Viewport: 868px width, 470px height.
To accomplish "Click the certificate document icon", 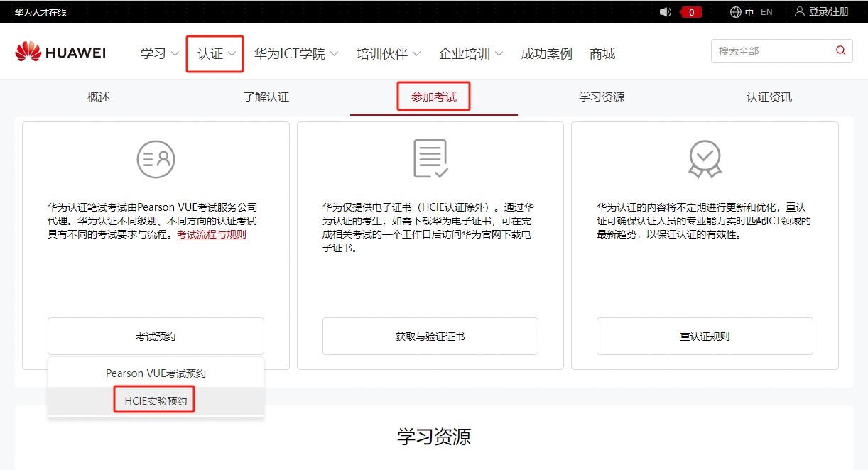I will tap(430, 158).
